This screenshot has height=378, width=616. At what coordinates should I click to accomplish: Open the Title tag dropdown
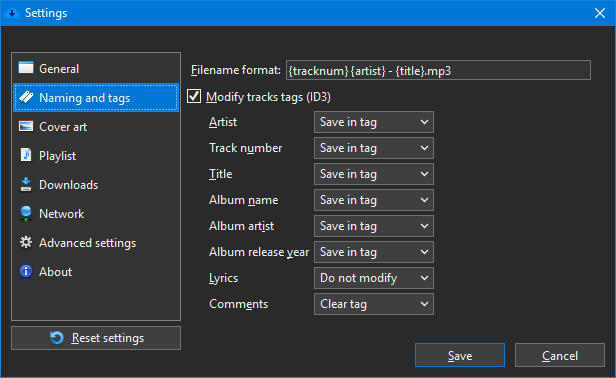(x=374, y=174)
